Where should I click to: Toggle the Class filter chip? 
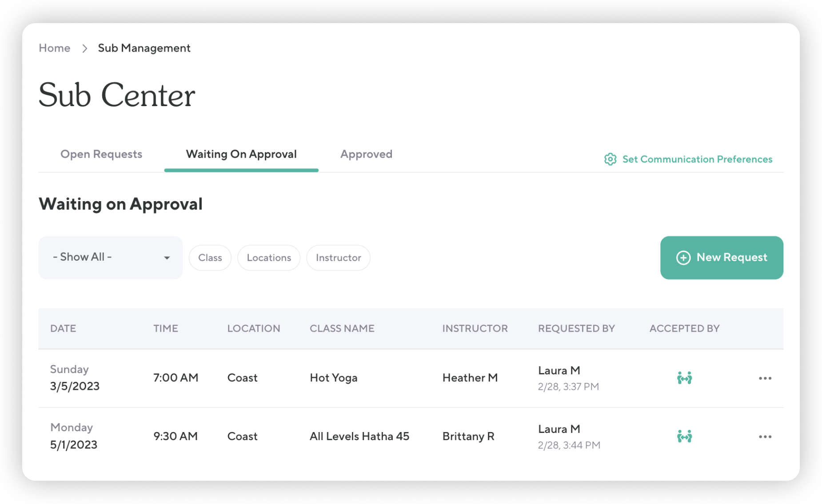[210, 258]
